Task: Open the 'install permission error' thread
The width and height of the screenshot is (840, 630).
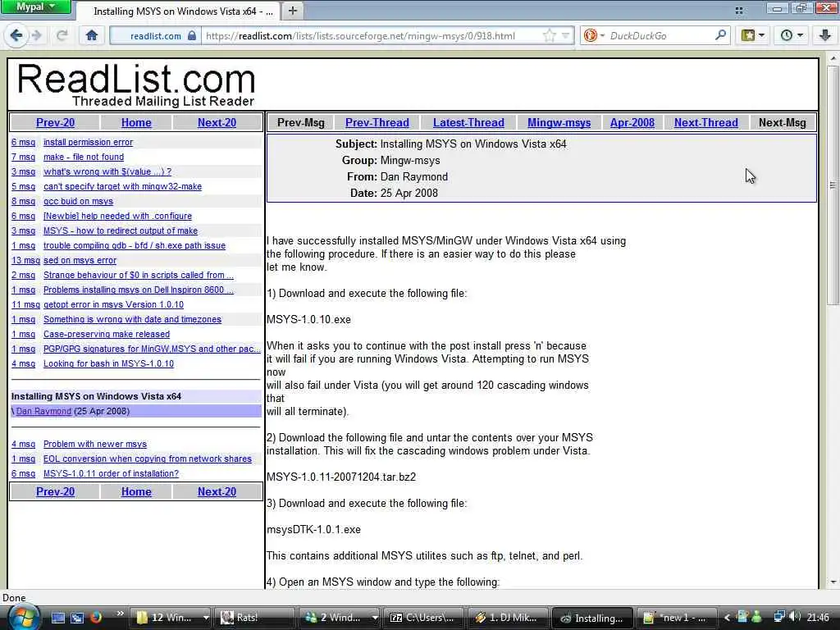Action: pos(89,142)
